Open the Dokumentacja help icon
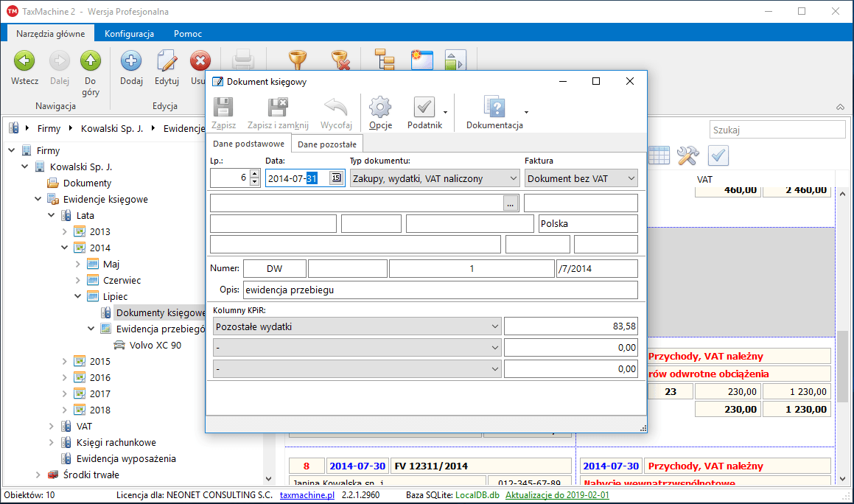The image size is (854, 504). click(494, 108)
